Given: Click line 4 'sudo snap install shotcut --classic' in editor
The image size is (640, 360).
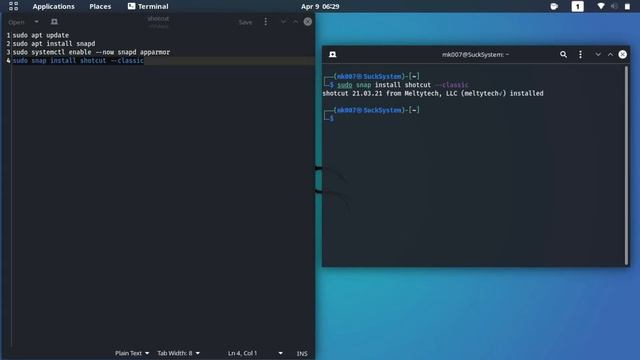Looking at the screenshot, I should pos(78,61).
